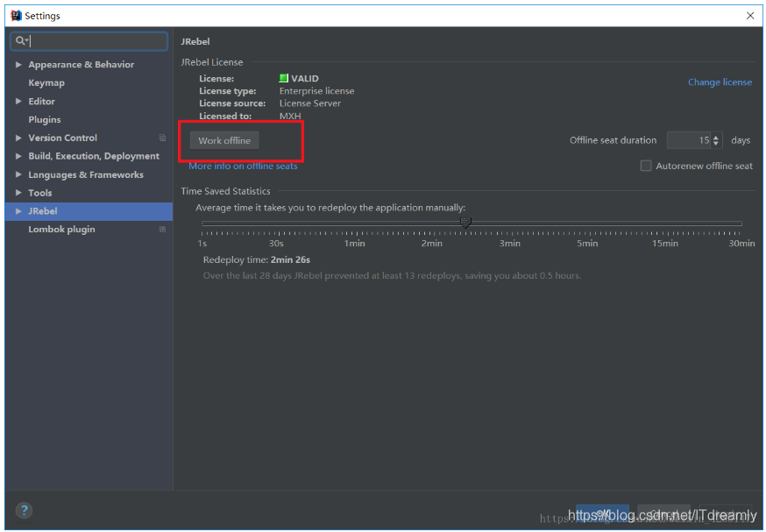Screen dimensions: 766x532
Task: Expand Languages & Frameworks node
Action: pos(18,174)
